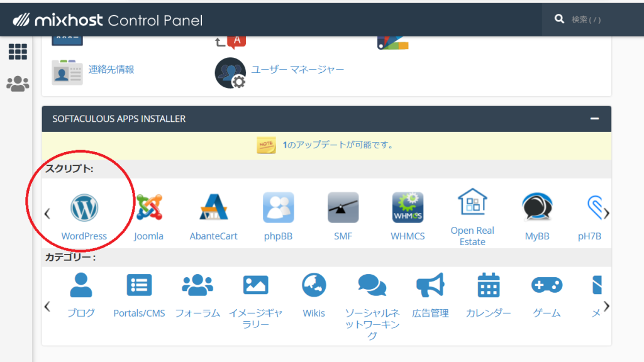Screen dimensions: 644x362
Task: Open the Wikis category icon
Action: (x=314, y=286)
